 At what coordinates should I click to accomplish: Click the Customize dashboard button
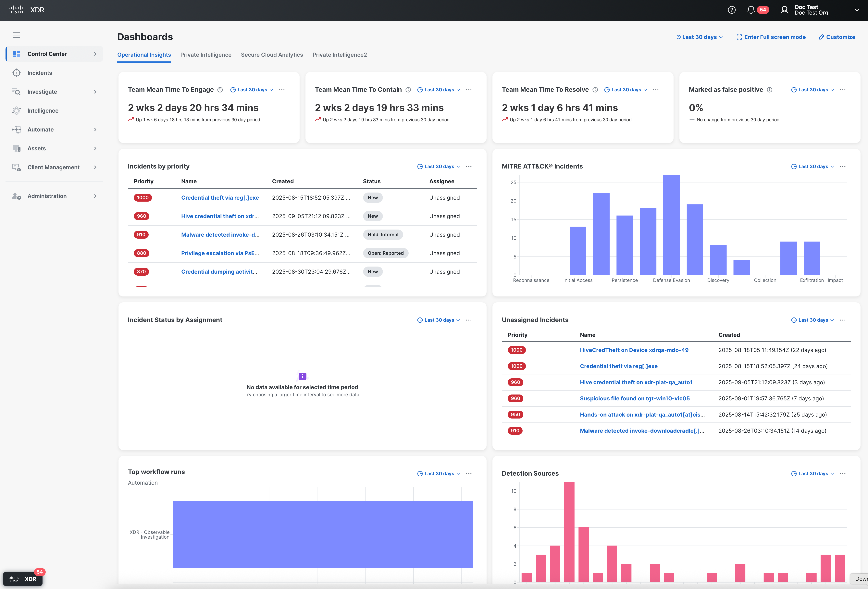[837, 37]
